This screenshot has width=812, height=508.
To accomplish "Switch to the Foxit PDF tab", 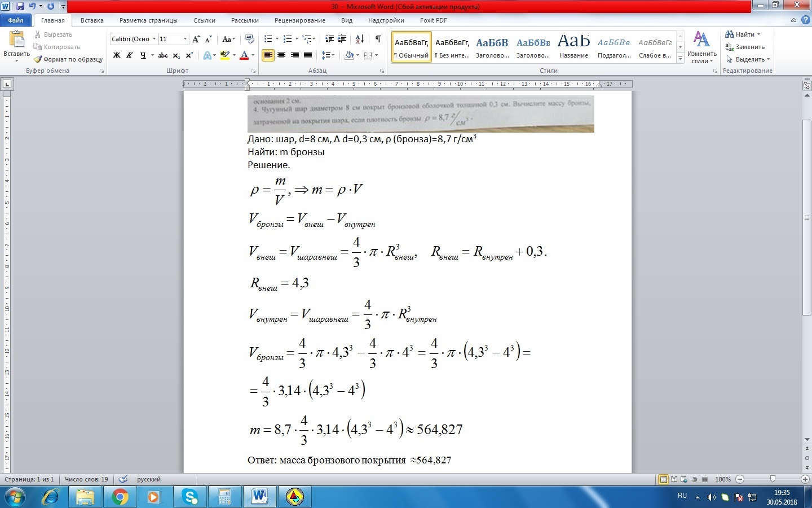I will 433,20.
